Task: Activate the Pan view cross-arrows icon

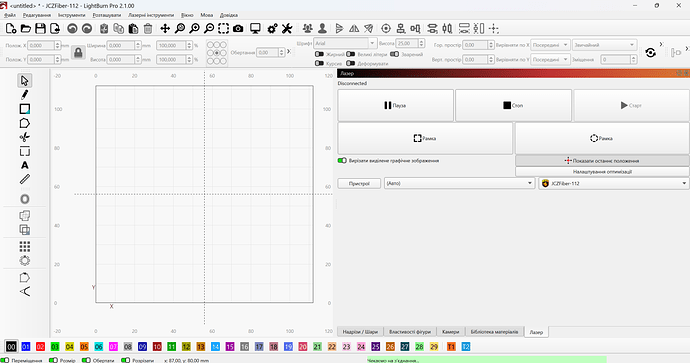Action: (165, 29)
